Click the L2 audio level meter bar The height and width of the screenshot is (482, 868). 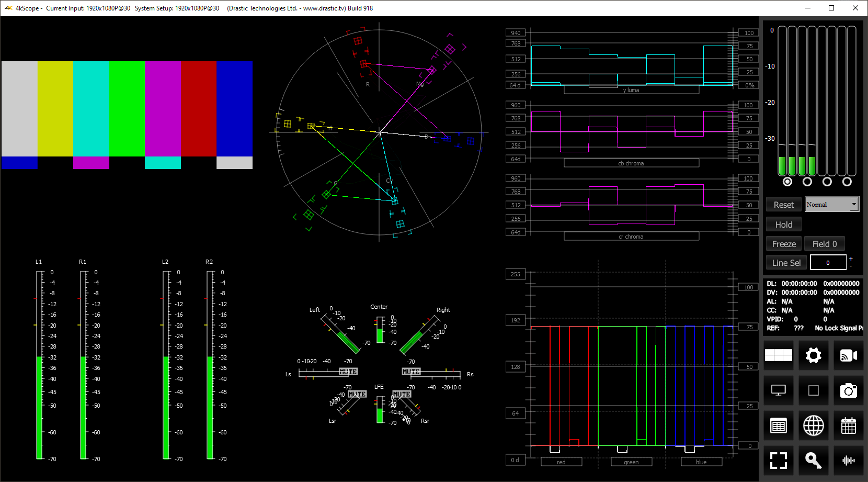166,365
